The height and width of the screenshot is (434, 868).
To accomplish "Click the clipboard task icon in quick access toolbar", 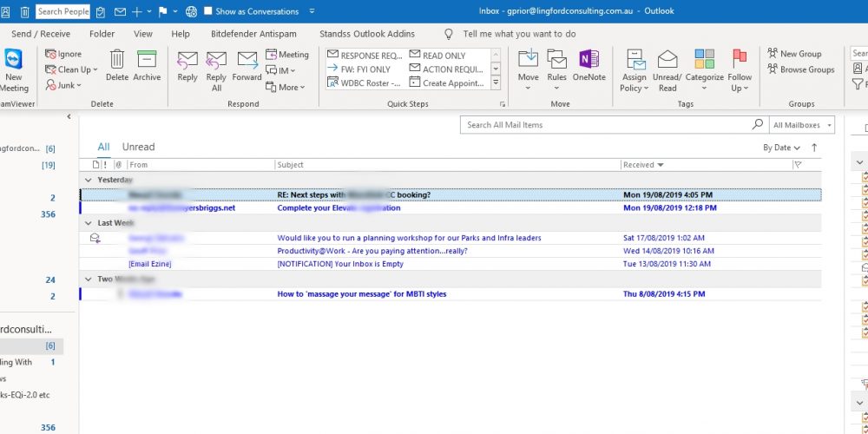I will 100,11.
